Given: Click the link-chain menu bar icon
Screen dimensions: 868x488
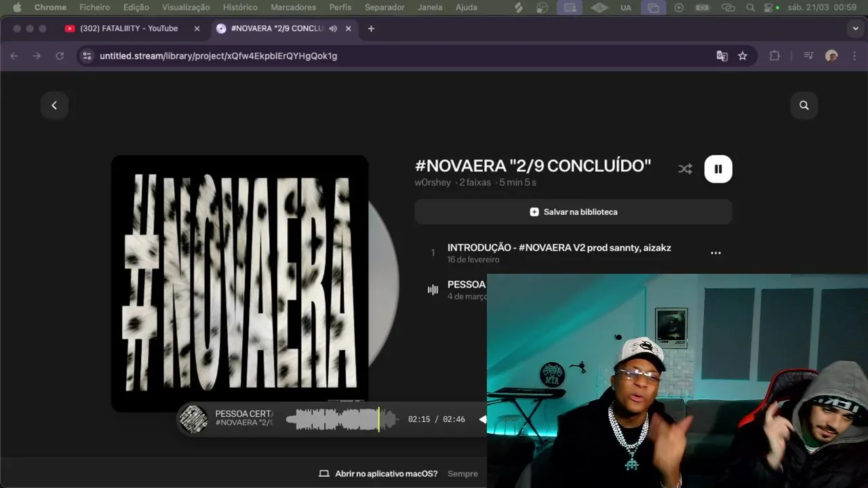Looking at the screenshot, I should click(x=728, y=7).
